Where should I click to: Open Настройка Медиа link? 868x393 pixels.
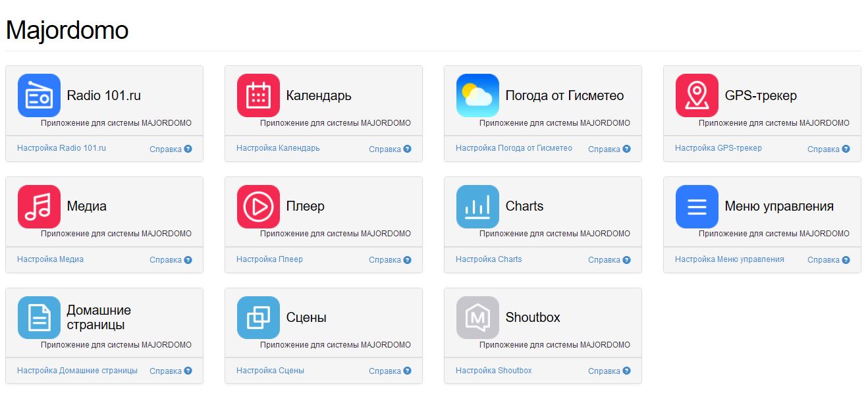(x=50, y=259)
